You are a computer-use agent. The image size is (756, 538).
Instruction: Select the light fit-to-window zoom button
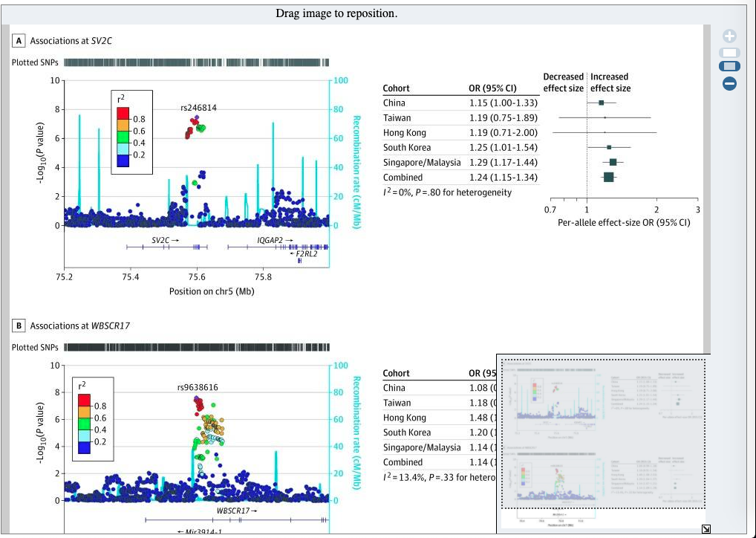[729, 53]
